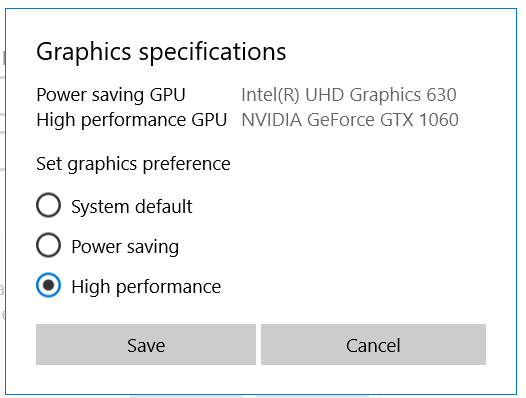Click the "Set graphics preference" label

(133, 164)
